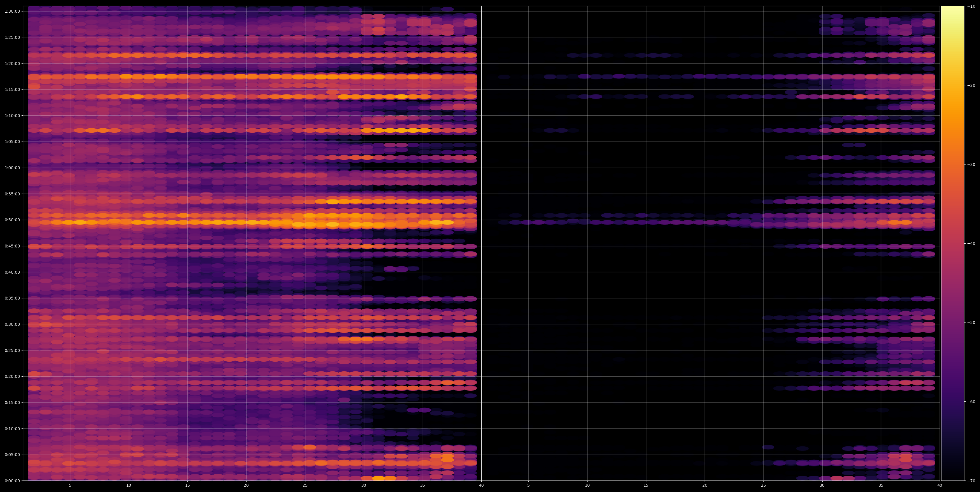Image resolution: width=980 pixels, height=492 pixels.
Task: Click the −10 colorbar tick label
Action: [971, 6]
